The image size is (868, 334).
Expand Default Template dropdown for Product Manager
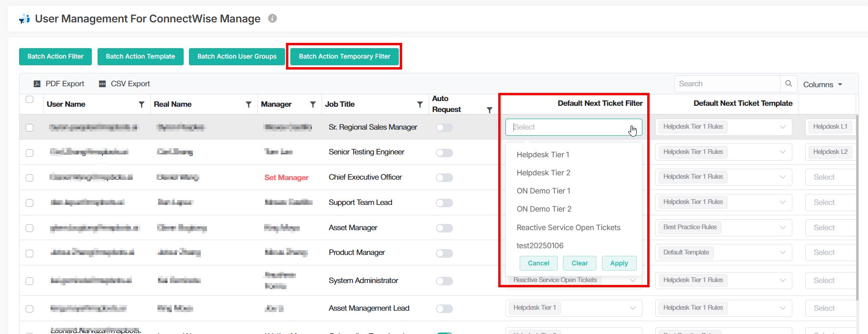[x=782, y=253]
